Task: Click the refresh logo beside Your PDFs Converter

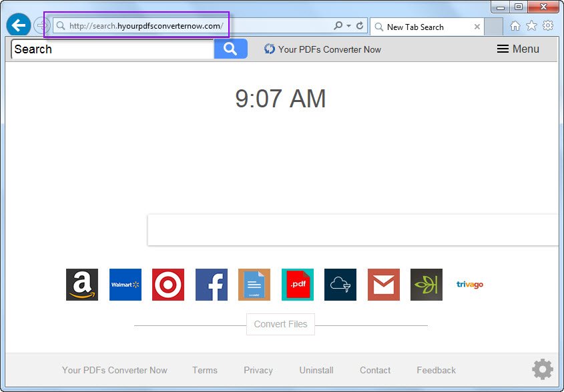Action: (270, 49)
